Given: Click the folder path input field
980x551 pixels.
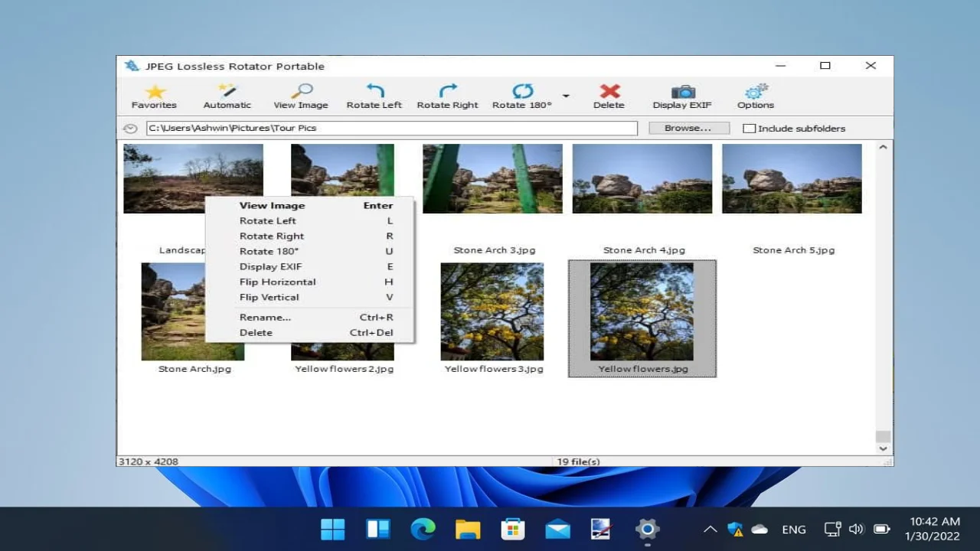Looking at the screenshot, I should coord(392,129).
